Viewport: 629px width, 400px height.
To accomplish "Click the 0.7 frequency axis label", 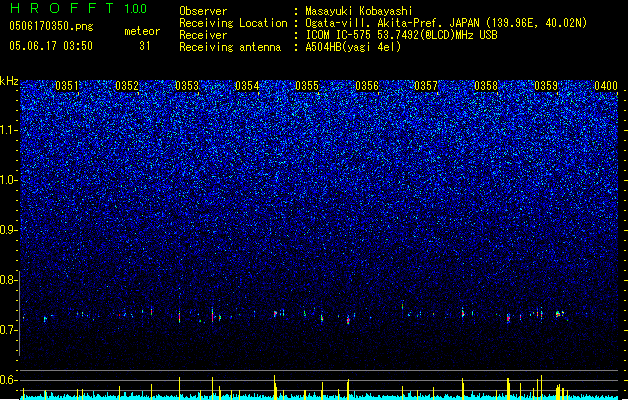I will [x=9, y=330].
